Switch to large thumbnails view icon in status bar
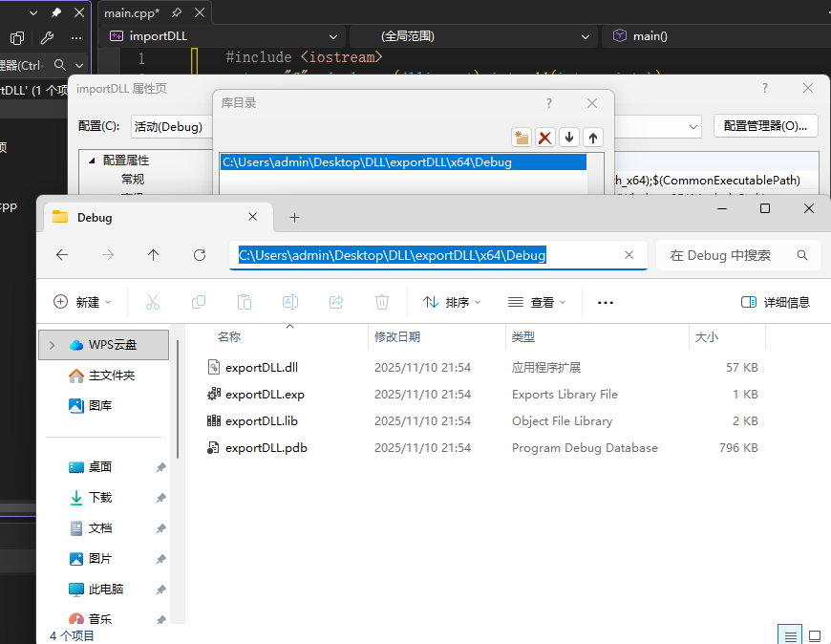This screenshot has width=831, height=644. pos(815,635)
